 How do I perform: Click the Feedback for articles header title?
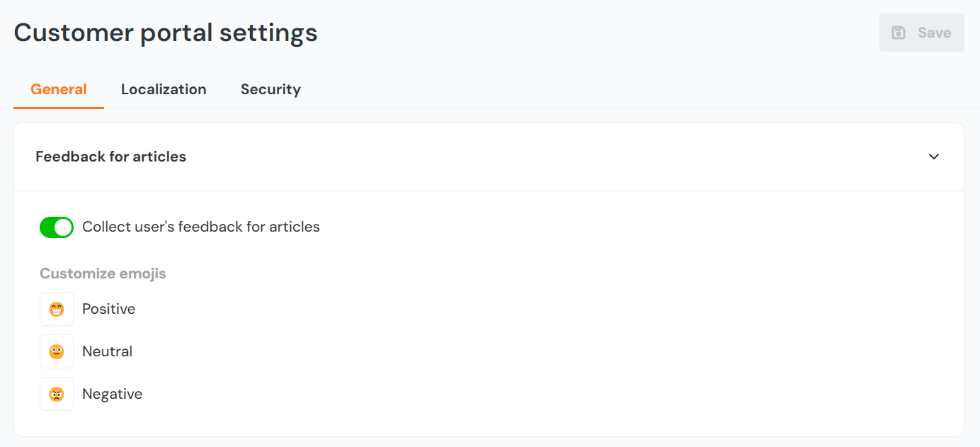click(x=111, y=157)
